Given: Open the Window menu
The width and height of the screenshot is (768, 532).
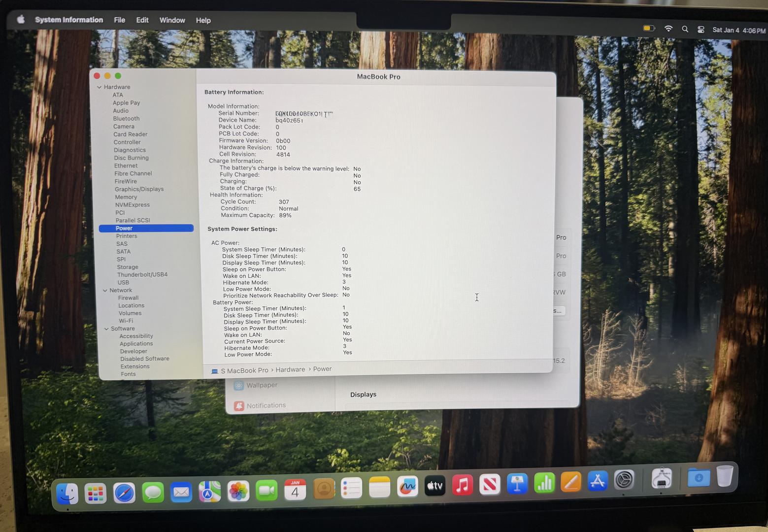Looking at the screenshot, I should click(x=172, y=20).
